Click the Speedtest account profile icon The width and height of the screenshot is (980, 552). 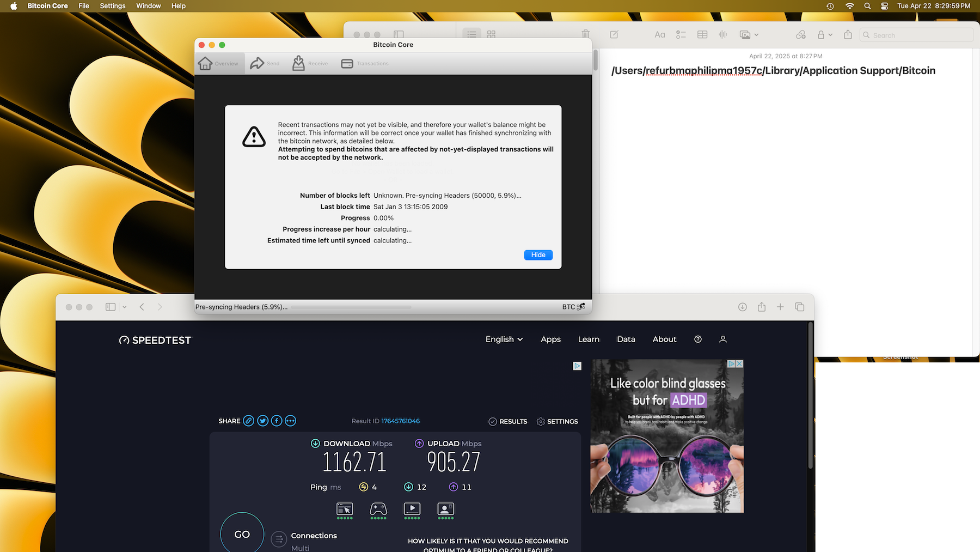click(723, 339)
